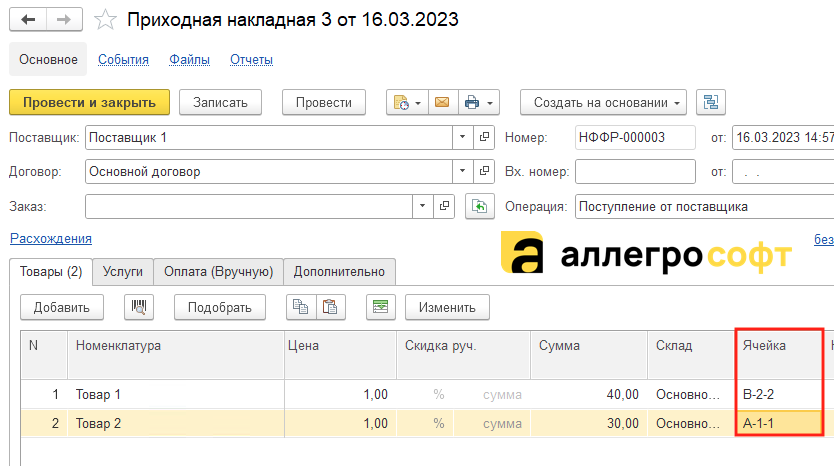This screenshot has width=834, height=466.
Task: Click the Номенклатура column header
Action: tap(176, 355)
